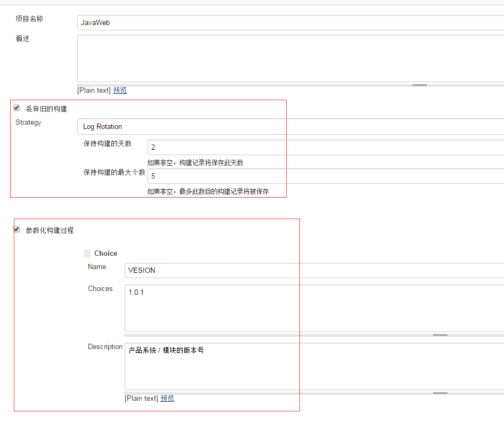This screenshot has height=429, width=504.
Task: Click the 丢弃旧的构建 label text
Action: [x=46, y=109]
